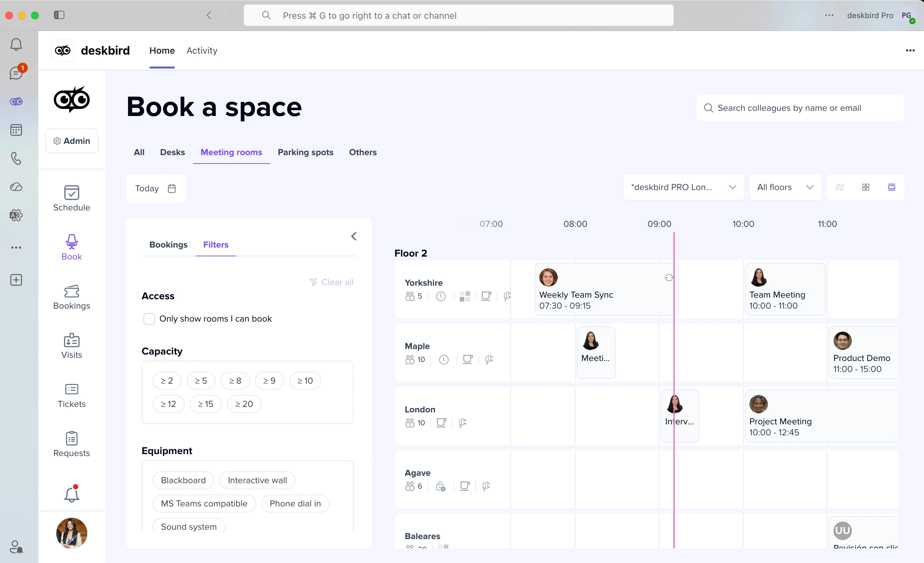This screenshot has width=924, height=563.
Task: Switch to the Desks tab
Action: [172, 152]
